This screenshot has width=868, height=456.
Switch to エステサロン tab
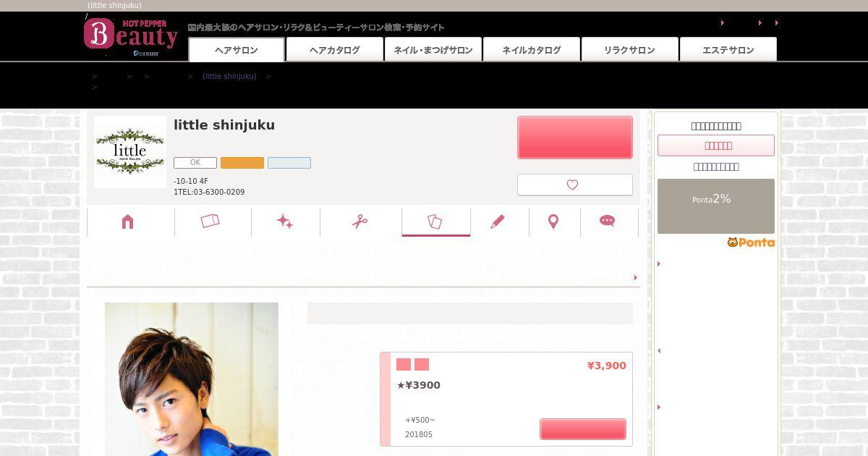pos(728,50)
